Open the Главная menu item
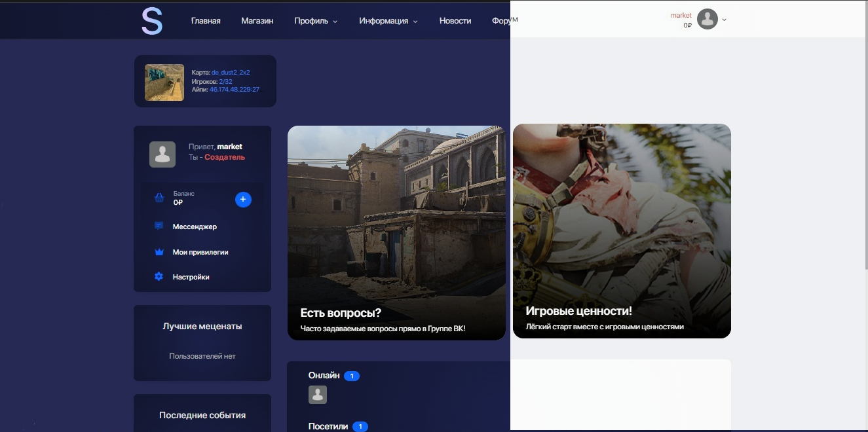 tap(206, 21)
